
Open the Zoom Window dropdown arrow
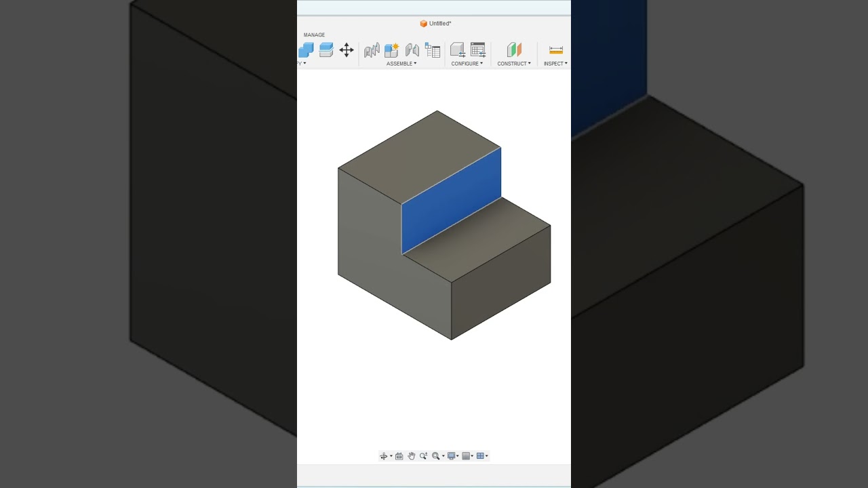click(x=443, y=456)
